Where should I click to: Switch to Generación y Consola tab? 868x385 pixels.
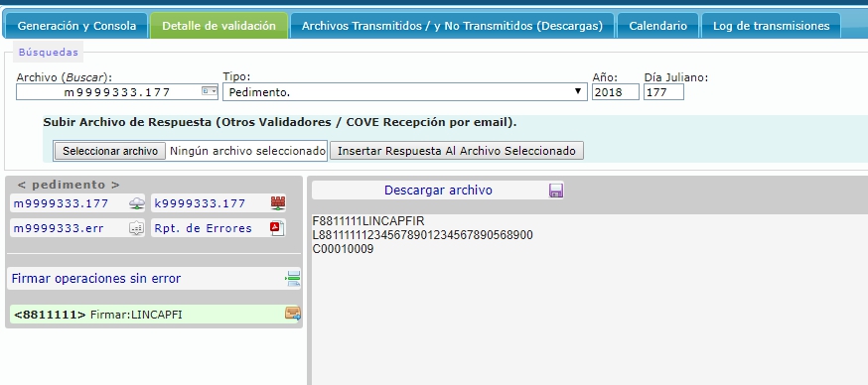(x=76, y=26)
